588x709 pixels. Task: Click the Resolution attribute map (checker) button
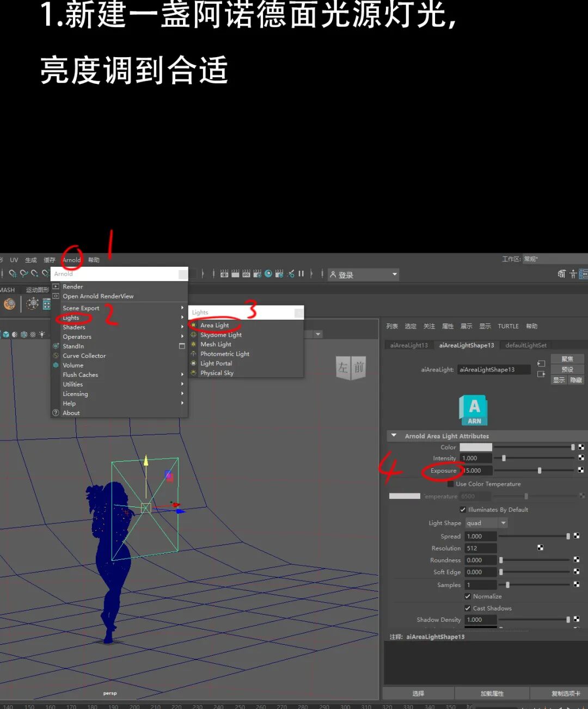pyautogui.click(x=541, y=548)
